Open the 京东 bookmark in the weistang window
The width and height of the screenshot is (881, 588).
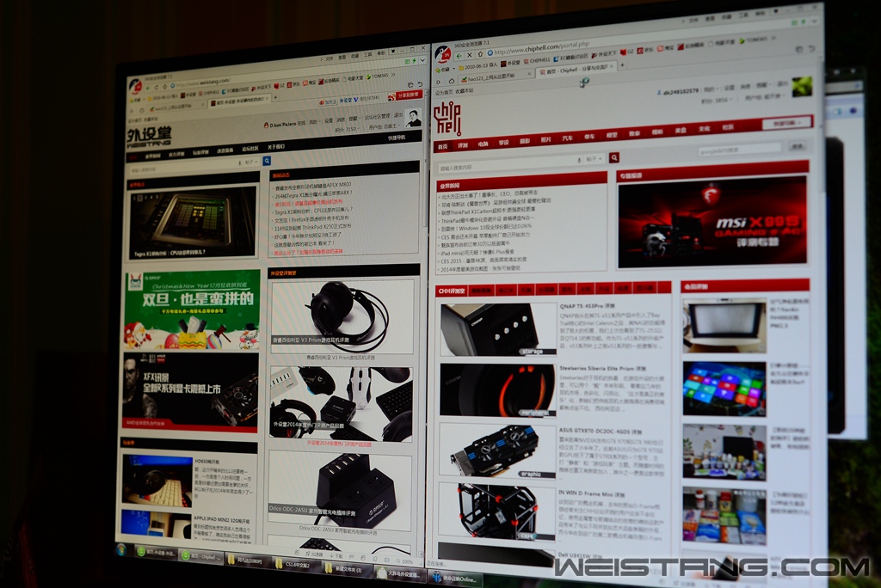pos(295,85)
